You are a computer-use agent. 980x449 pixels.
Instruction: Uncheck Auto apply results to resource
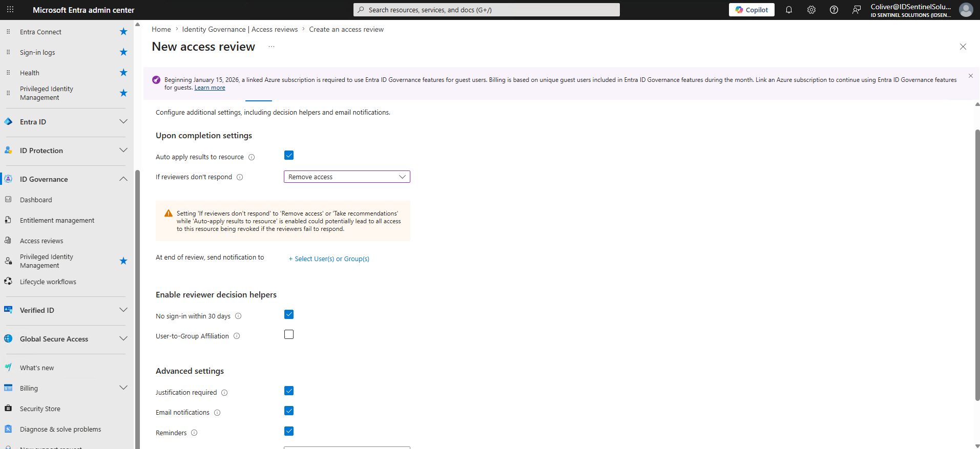pyautogui.click(x=289, y=155)
